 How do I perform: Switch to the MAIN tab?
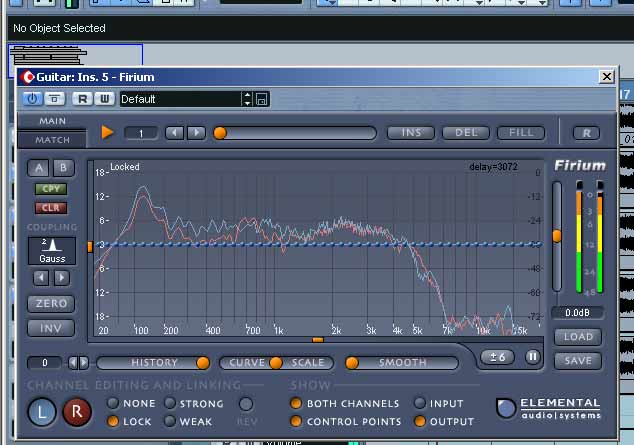52,121
